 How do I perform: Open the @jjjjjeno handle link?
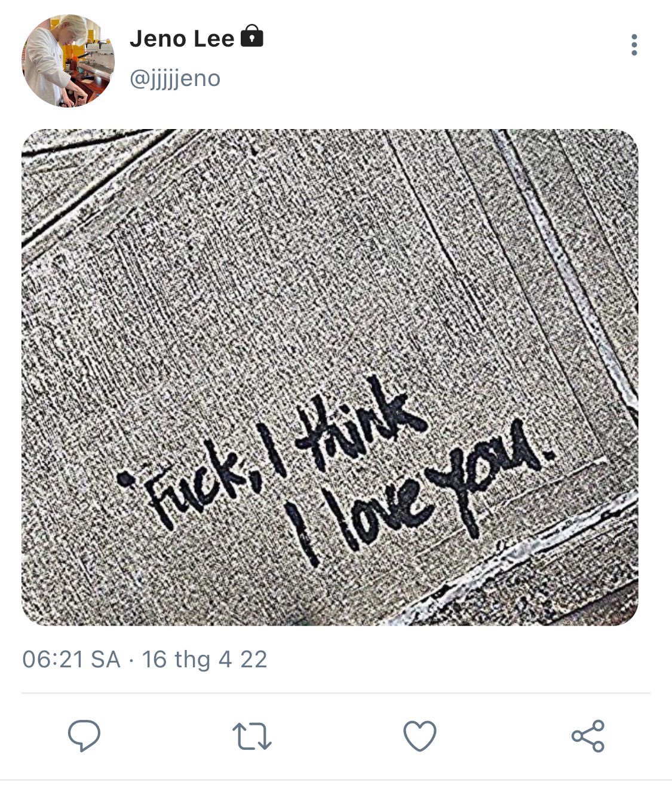tap(175, 78)
